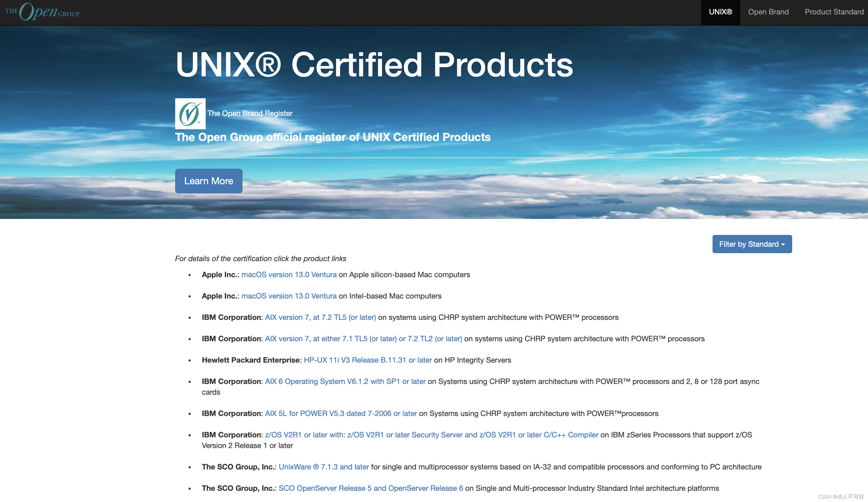Open macOS 13.0 Ventura Apple silicon link

[x=289, y=275]
